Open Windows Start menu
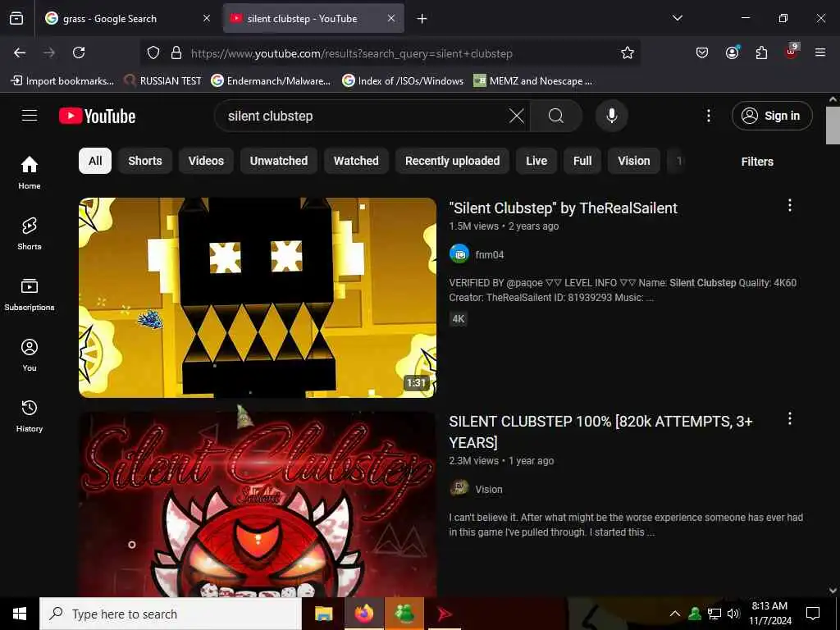Screen dimensions: 840x630 pos(20,614)
